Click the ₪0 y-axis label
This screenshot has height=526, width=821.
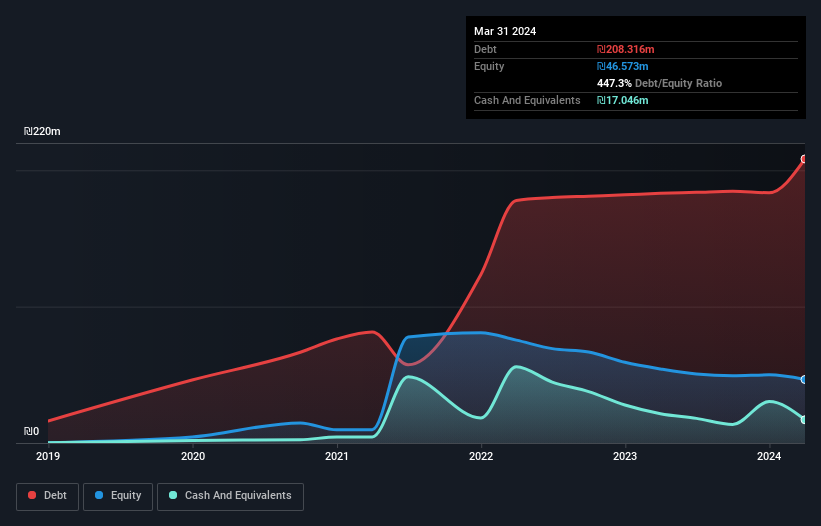31,431
